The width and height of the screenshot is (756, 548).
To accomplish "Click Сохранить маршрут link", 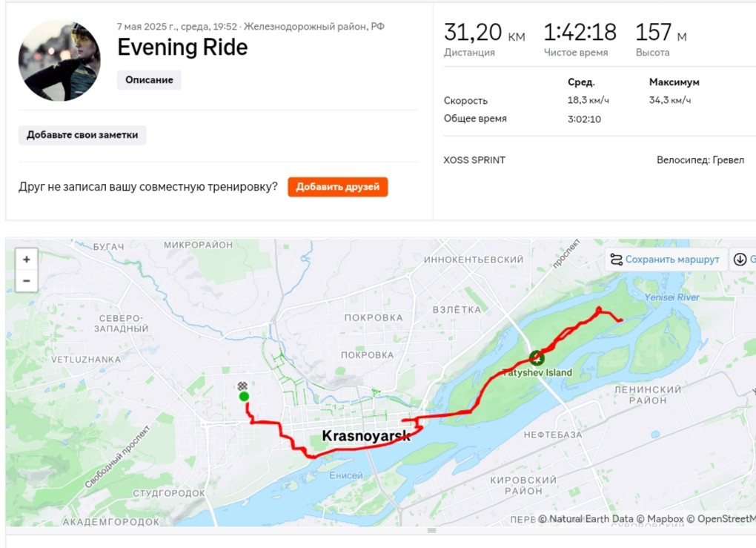I will pos(672,260).
